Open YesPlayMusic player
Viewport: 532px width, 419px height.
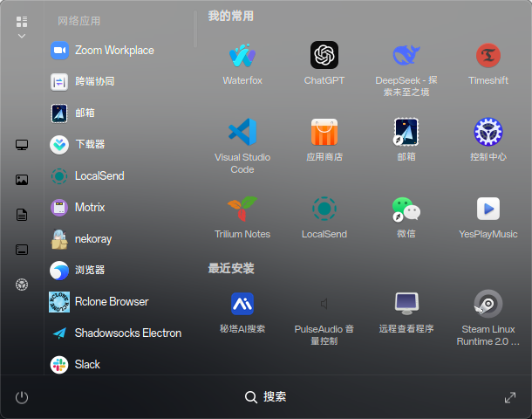click(488, 217)
